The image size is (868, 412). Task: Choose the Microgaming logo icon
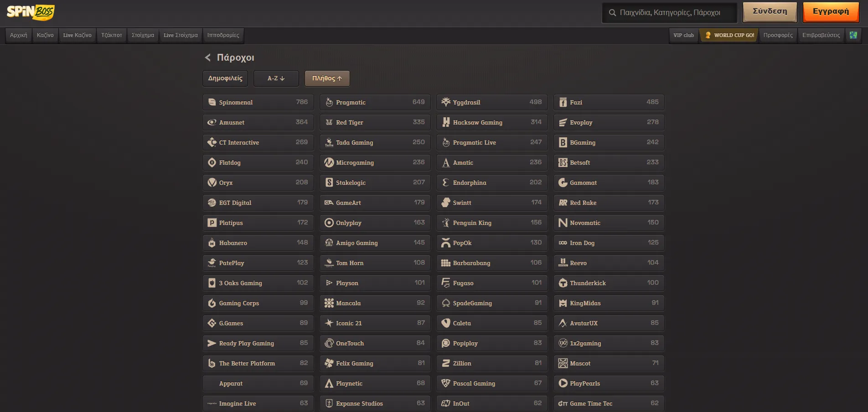coord(329,162)
